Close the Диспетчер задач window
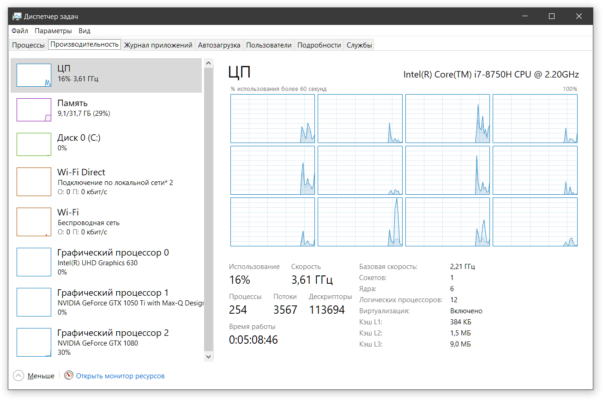 click(579, 16)
